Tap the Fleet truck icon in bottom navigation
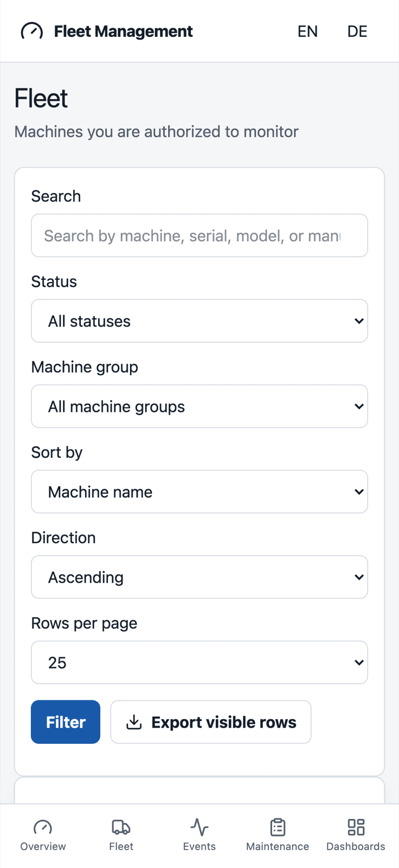The image size is (399, 868). 121,827
